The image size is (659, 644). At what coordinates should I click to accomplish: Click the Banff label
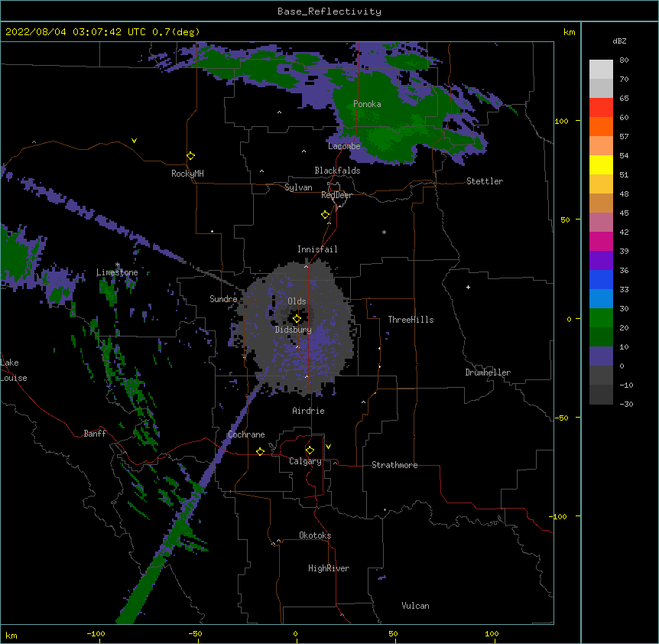pos(95,434)
